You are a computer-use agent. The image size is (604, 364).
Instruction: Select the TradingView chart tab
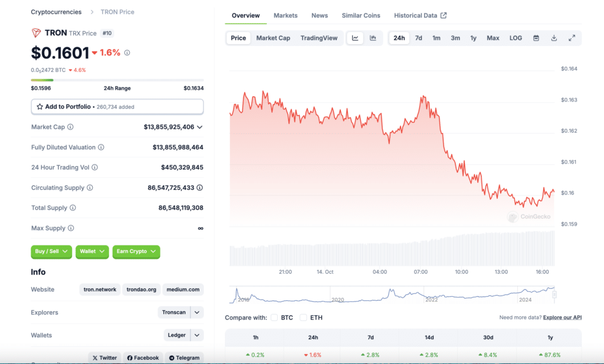(x=319, y=38)
